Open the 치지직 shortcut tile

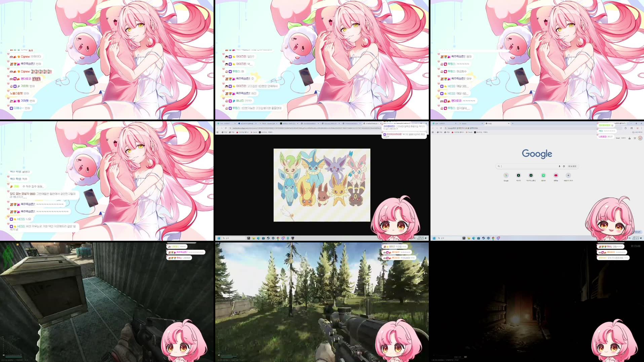519,176
